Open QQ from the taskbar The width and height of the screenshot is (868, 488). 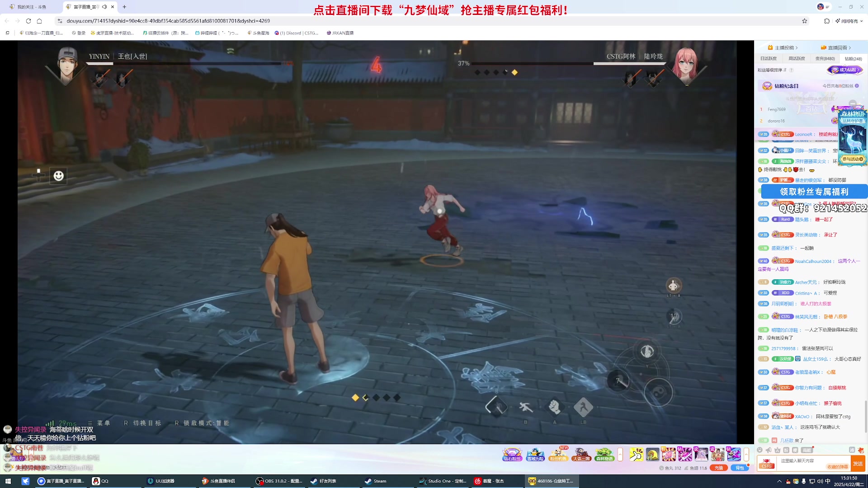(100, 481)
